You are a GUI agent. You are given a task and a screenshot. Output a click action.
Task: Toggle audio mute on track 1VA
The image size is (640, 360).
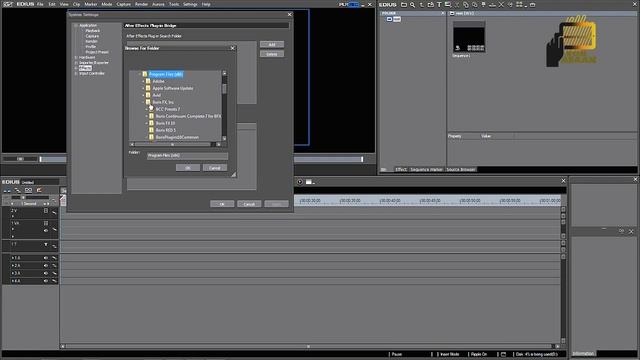[x=46, y=230]
